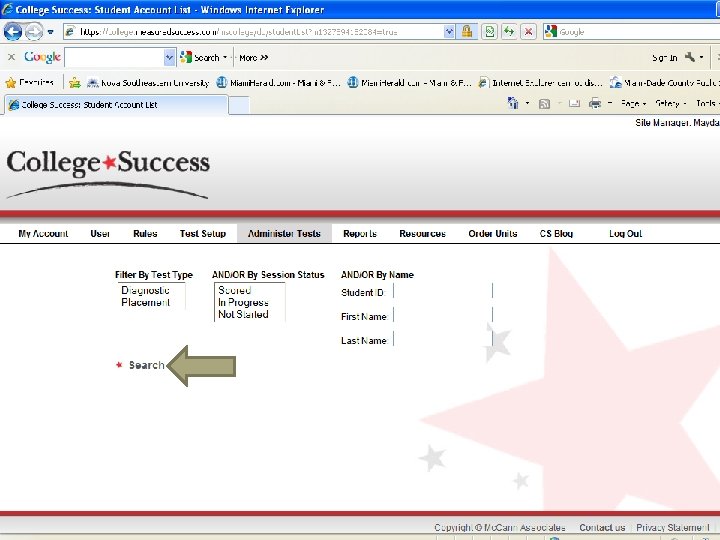Open the Page menu in command bar

(633, 103)
